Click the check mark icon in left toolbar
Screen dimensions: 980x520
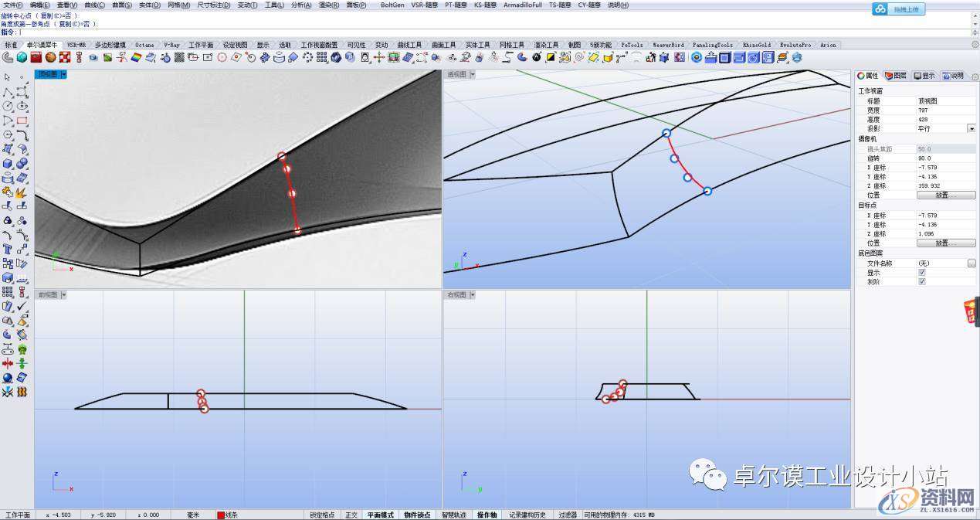(x=22, y=307)
